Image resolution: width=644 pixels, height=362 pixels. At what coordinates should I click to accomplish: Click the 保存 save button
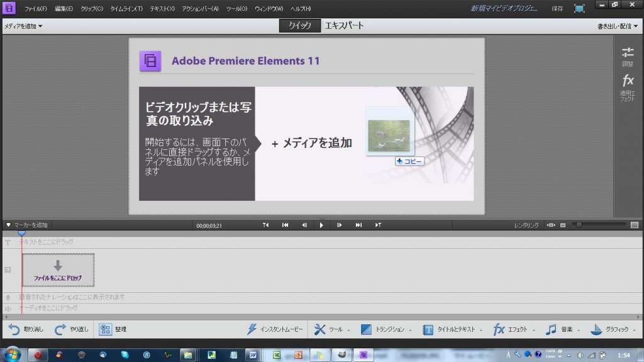557,9
